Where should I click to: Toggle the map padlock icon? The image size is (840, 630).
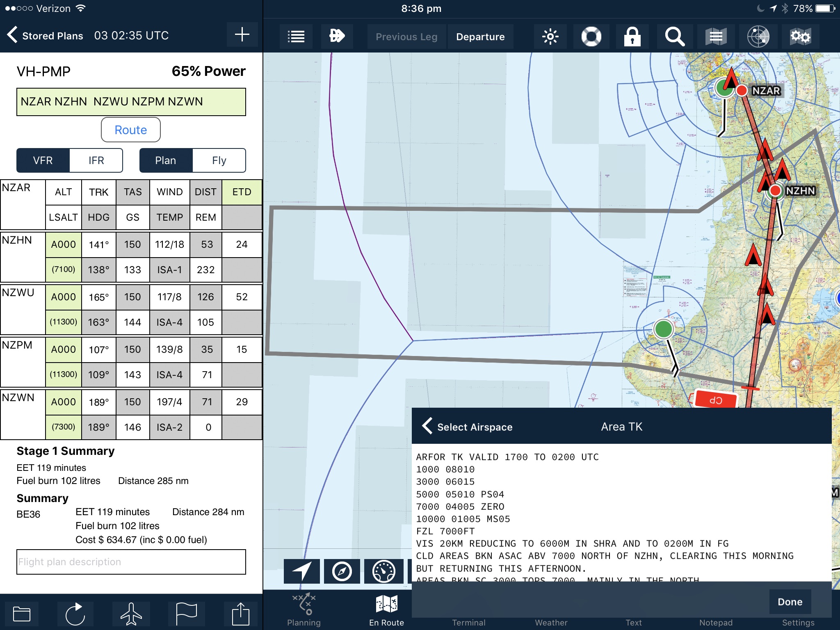(x=632, y=37)
